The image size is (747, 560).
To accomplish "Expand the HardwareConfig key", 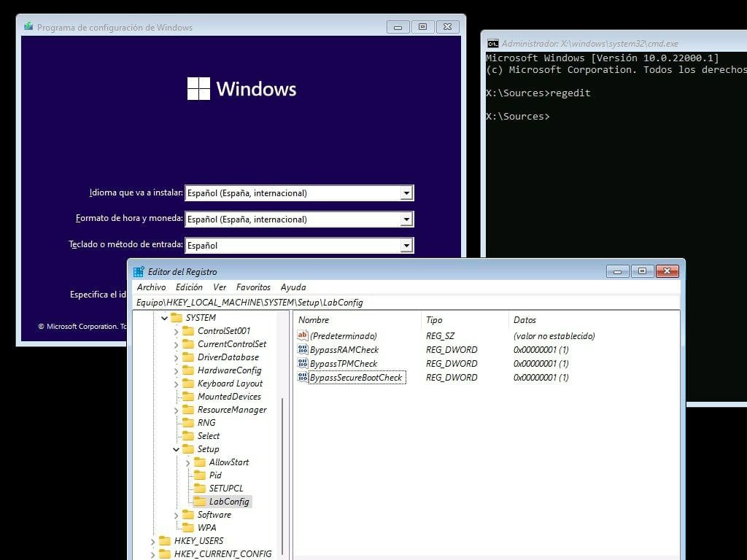I will click(177, 370).
